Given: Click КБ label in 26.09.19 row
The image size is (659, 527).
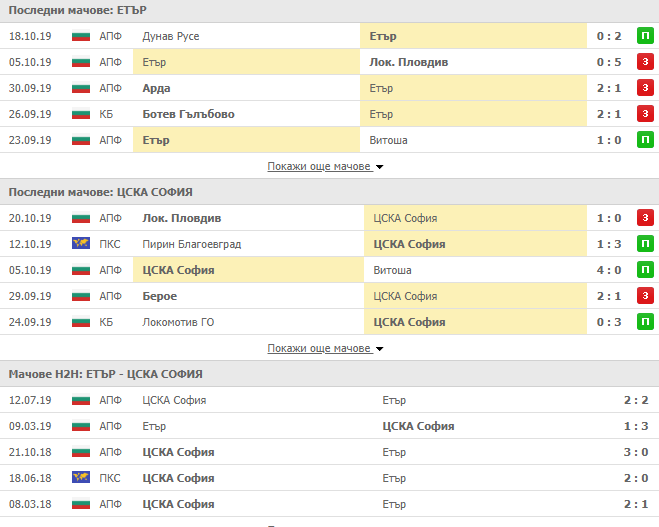Looking at the screenshot, I should tap(106, 114).
